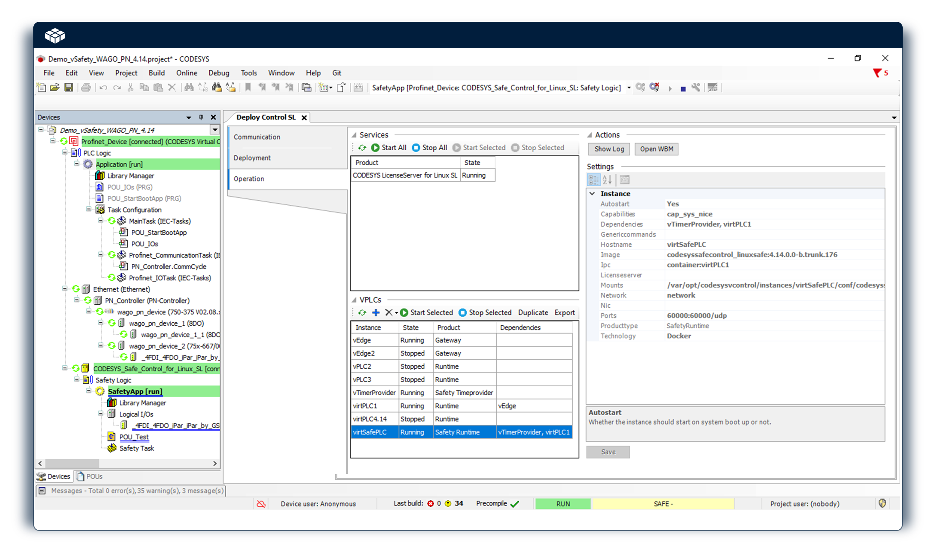Viewport: 936px width, 560px height.
Task: Open the delete VPLC dropdown arrow
Action: pos(396,313)
